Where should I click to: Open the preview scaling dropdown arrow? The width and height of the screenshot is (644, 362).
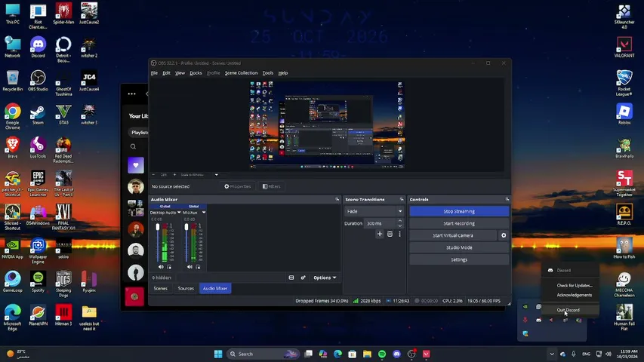pos(217,175)
